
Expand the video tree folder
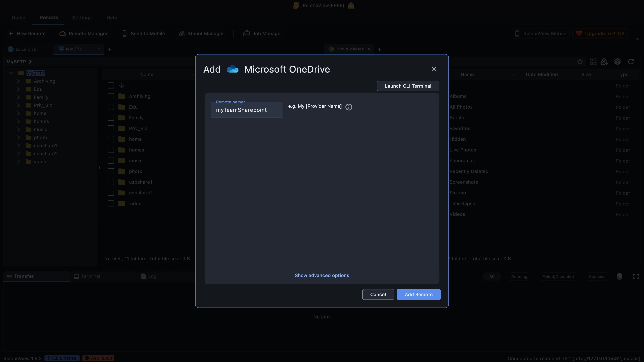click(18, 162)
